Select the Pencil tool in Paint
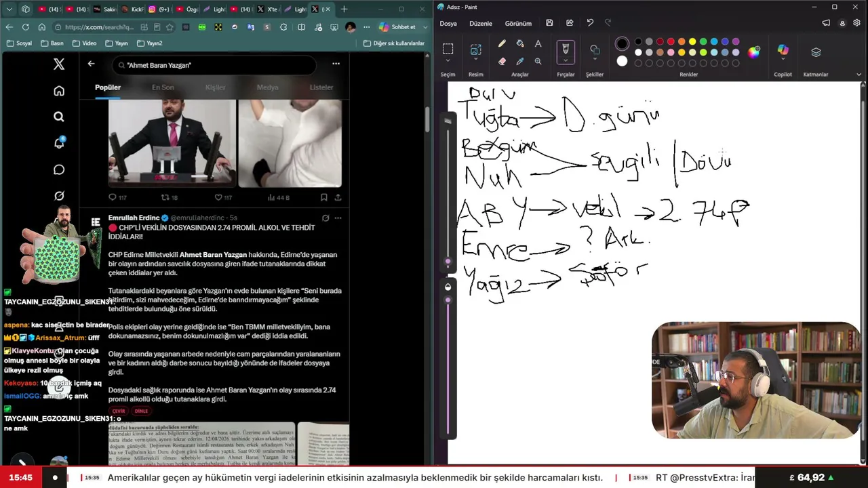 point(502,43)
